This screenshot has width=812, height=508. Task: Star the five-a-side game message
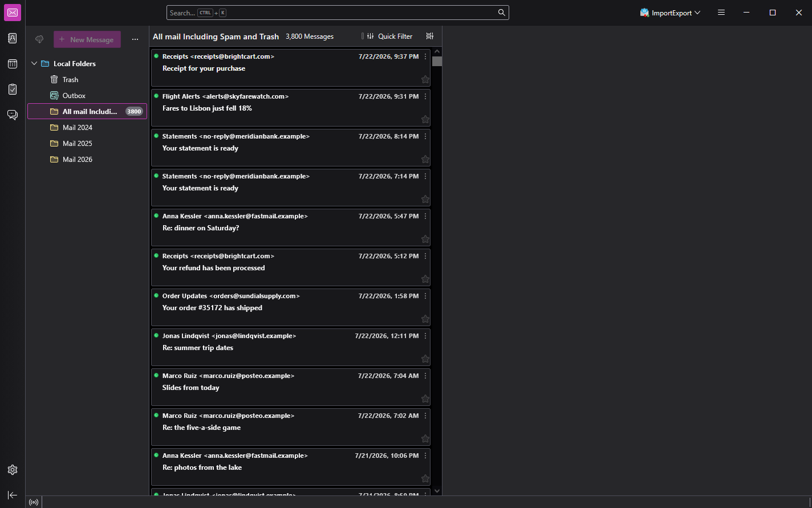(x=425, y=439)
